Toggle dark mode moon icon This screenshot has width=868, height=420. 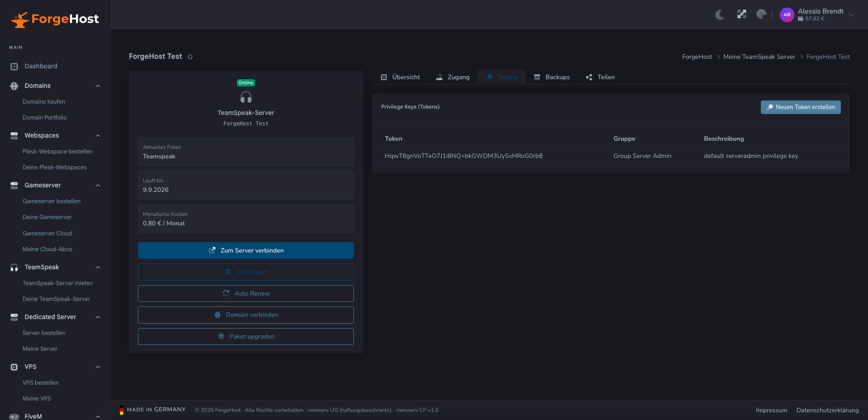(x=720, y=14)
